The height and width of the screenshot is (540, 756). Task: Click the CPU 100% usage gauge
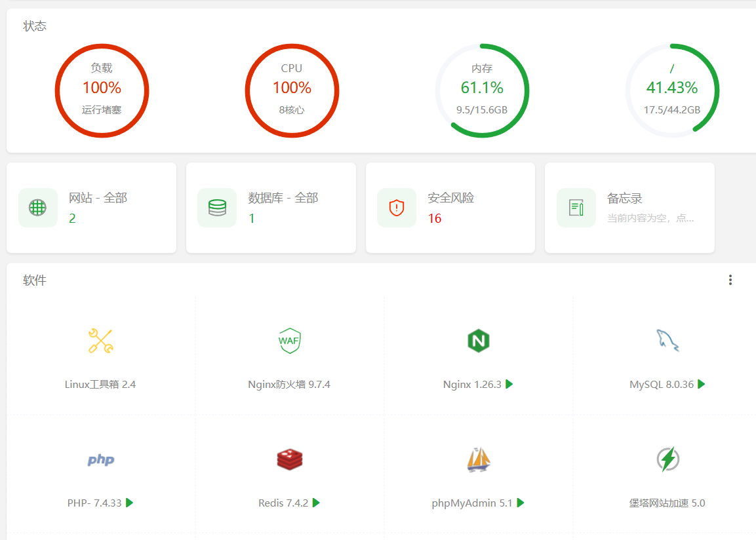coord(292,90)
